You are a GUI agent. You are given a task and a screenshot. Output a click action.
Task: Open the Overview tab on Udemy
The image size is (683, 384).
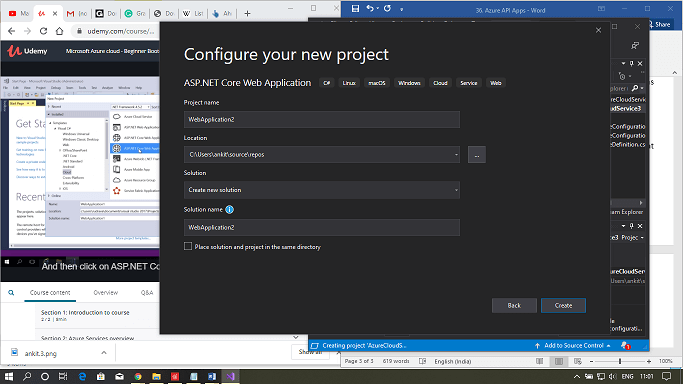105,293
